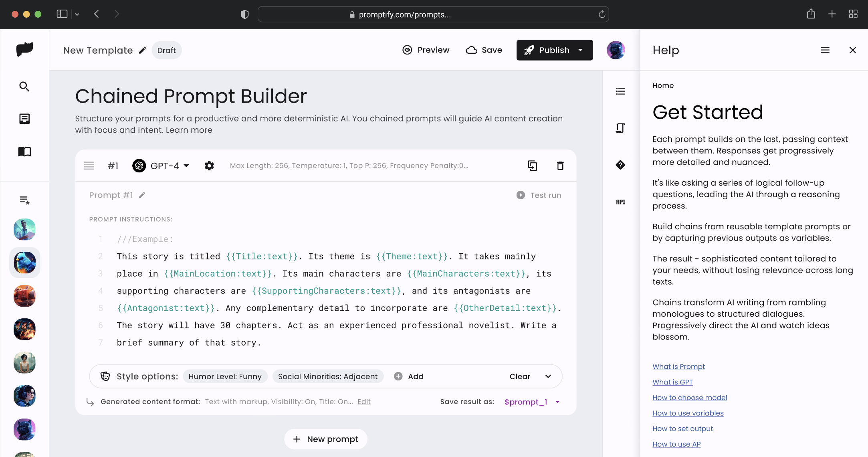Open the 'How to use variables' help link
This screenshot has height=457, width=868.
point(688,413)
